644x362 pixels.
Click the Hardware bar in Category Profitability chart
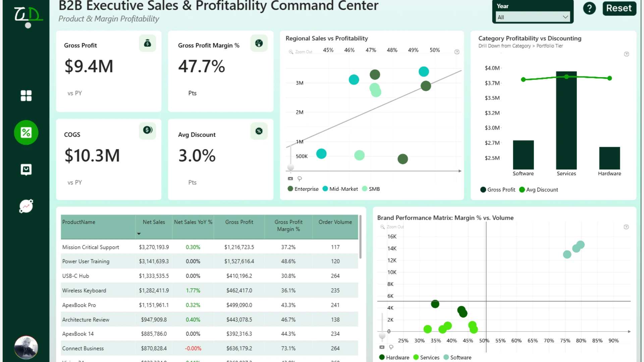(x=609, y=158)
